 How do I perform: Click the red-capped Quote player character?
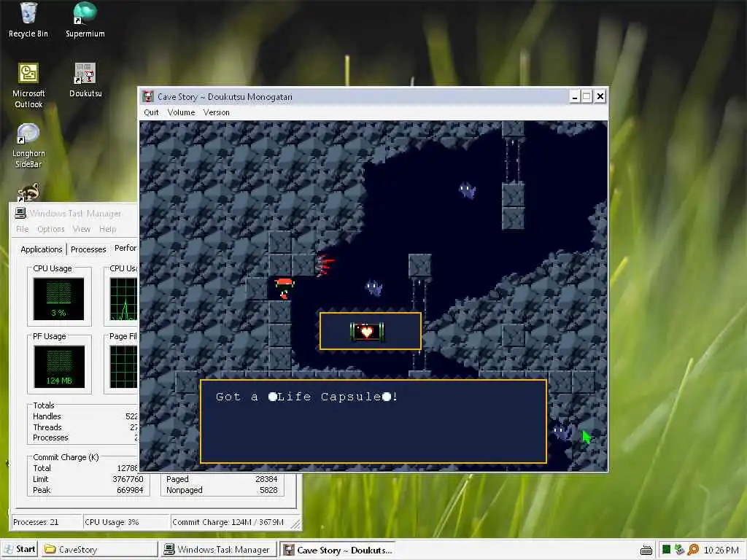tap(285, 289)
